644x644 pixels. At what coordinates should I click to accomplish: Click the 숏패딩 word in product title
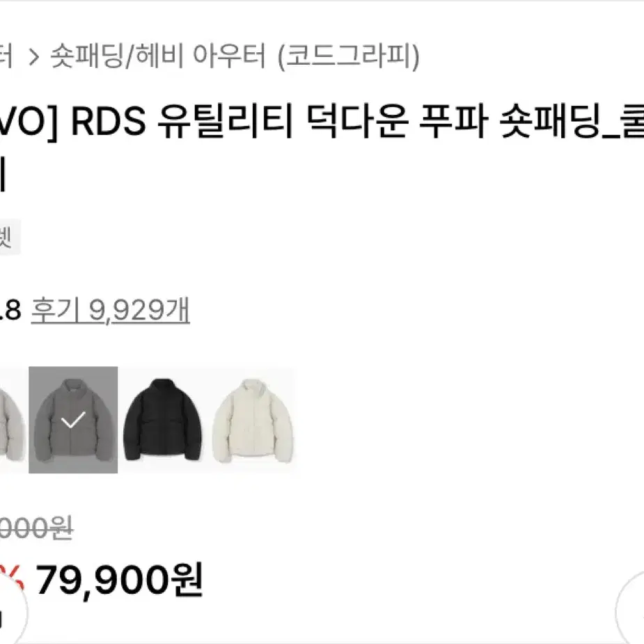click(x=551, y=120)
